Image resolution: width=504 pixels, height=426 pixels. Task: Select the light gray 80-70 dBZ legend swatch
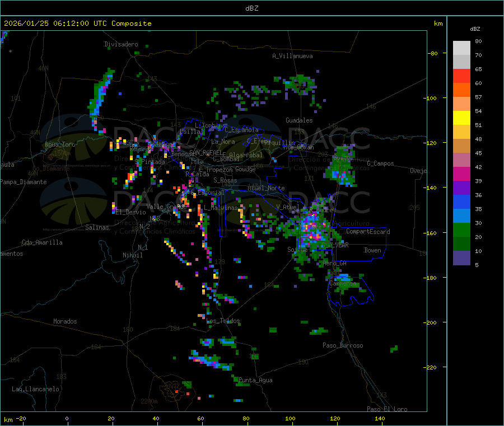pos(461,48)
